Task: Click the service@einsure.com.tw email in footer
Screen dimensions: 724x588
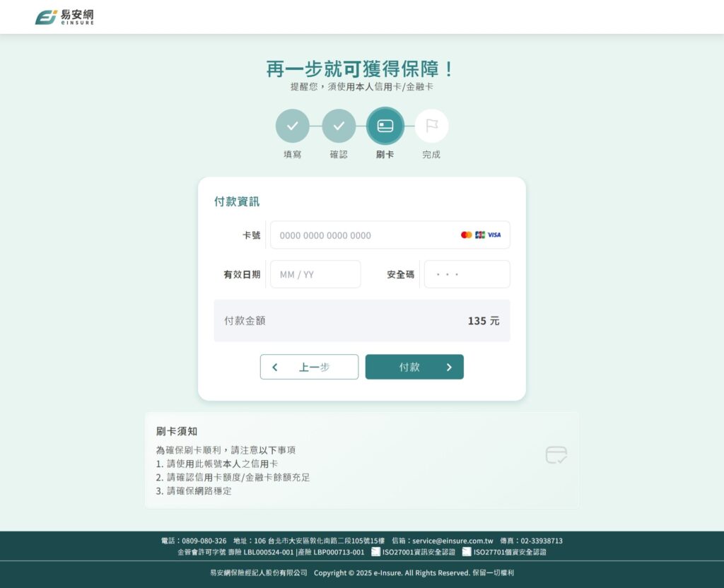Action: tap(452, 541)
